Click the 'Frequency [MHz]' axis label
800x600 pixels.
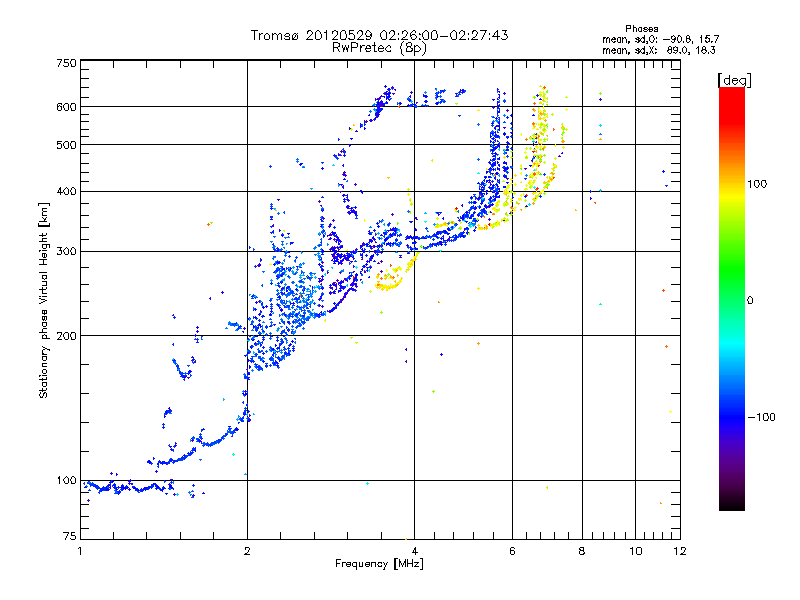click(379, 564)
